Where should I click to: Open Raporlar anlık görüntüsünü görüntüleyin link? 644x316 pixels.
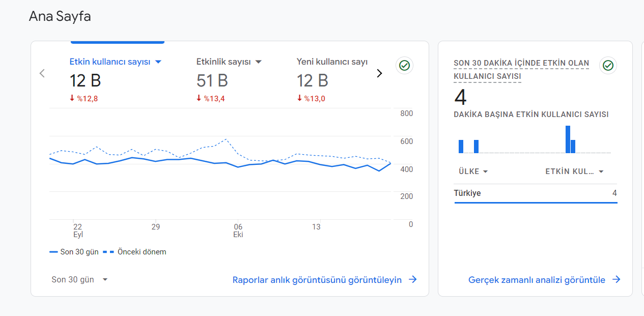pos(317,280)
